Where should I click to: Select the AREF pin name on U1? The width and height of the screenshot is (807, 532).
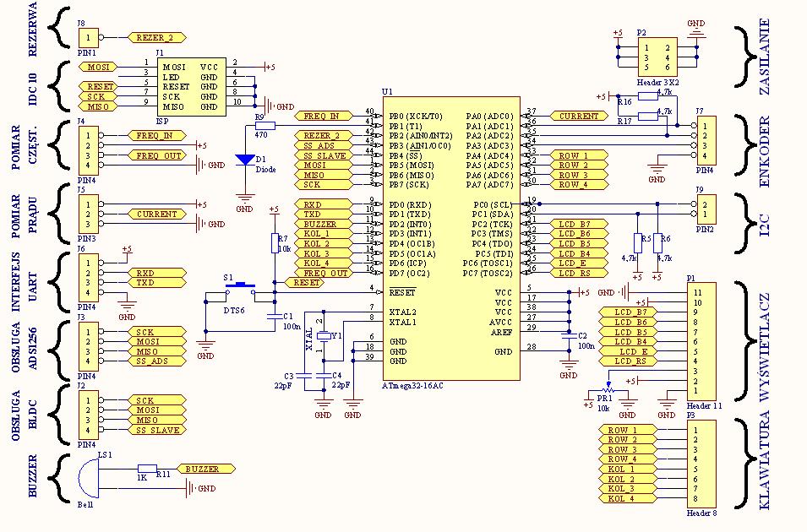coord(501,332)
